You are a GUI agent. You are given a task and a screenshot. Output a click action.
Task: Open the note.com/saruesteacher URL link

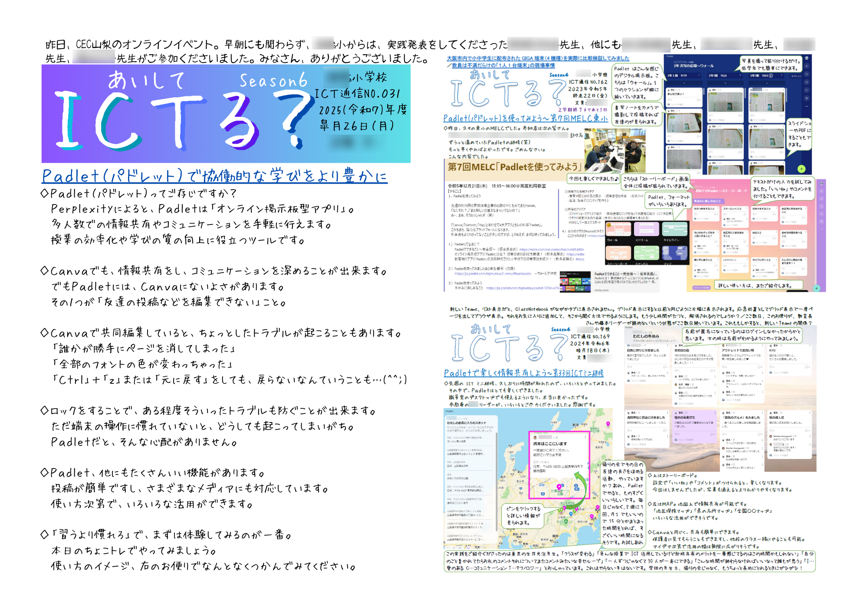pyautogui.click(x=552, y=250)
